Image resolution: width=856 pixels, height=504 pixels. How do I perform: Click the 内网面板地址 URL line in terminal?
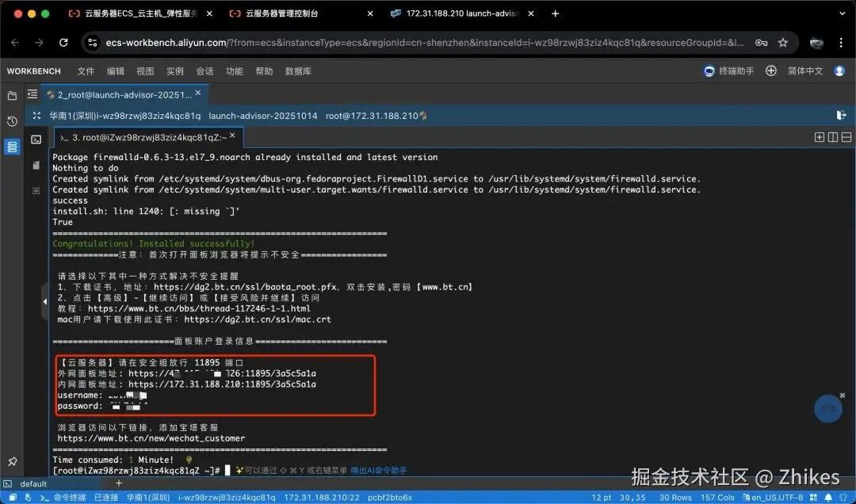pos(187,384)
